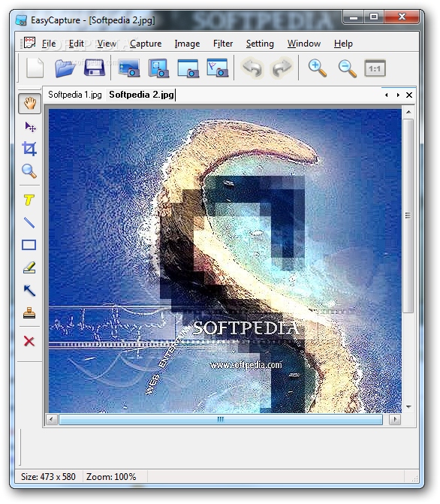Open a file with the folder icon
The image size is (440, 504).
[x=65, y=68]
